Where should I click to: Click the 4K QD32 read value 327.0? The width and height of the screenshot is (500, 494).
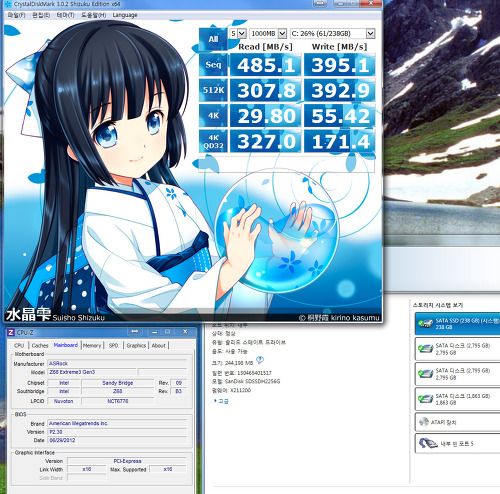pyautogui.click(x=266, y=141)
